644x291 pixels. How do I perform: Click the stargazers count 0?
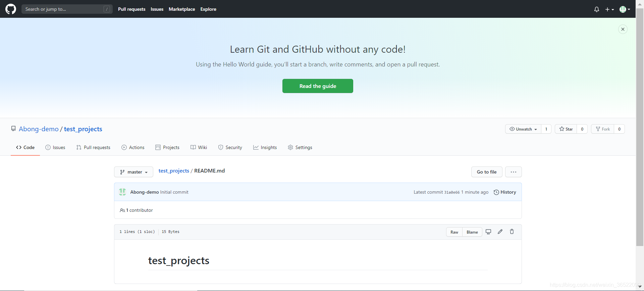pos(582,129)
